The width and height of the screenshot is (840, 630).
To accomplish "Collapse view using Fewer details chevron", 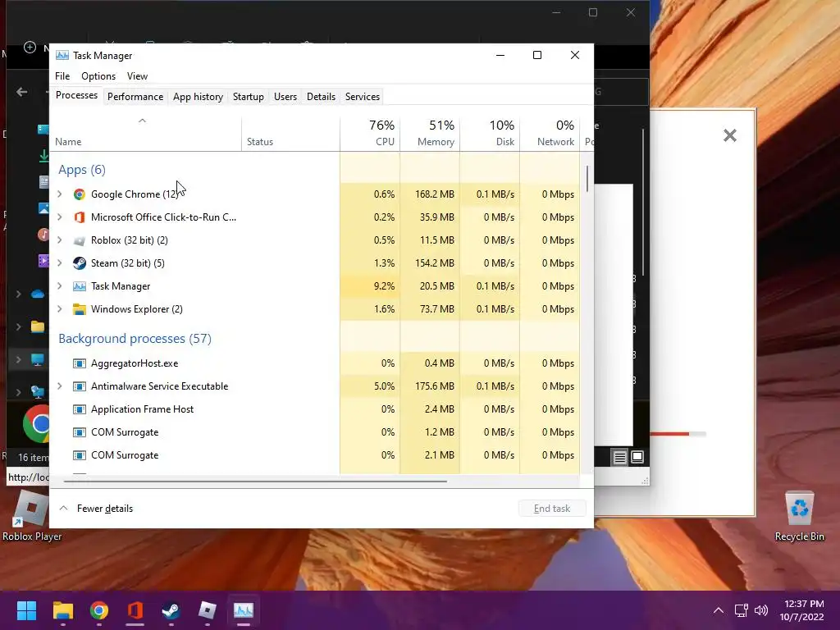I will [63, 508].
